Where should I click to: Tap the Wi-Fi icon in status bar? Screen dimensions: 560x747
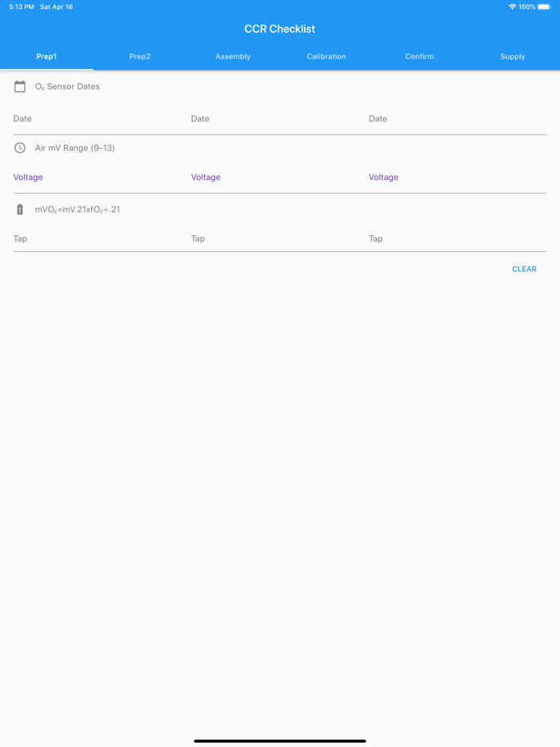pos(512,7)
